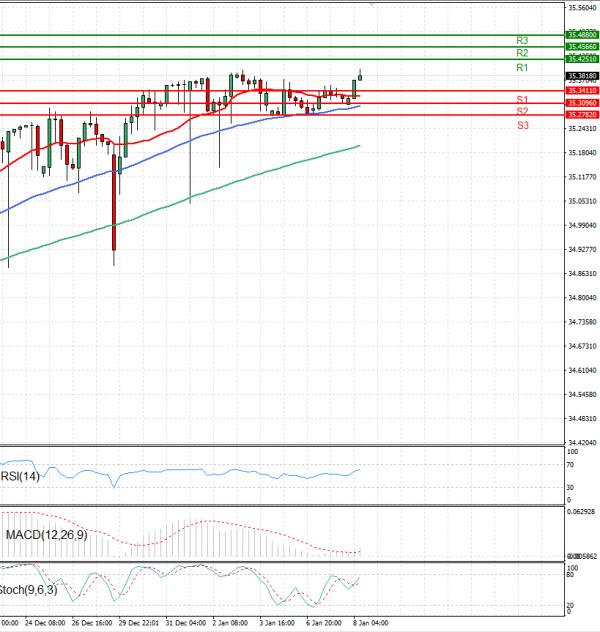This screenshot has height=632, width=600.
Task: Click the MACD scale value 0.062928
Action: point(581,511)
